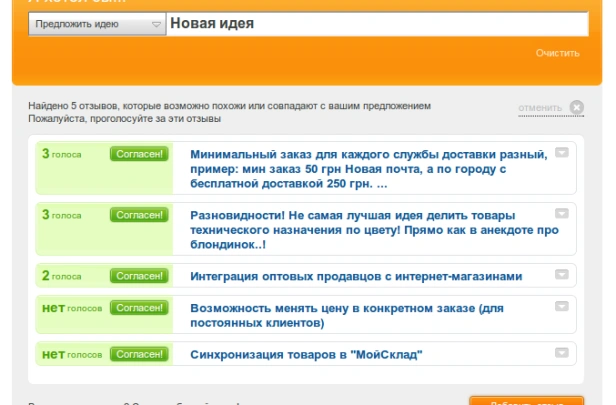Click the orange add feedback button
616x405 pixels.
tap(526, 401)
